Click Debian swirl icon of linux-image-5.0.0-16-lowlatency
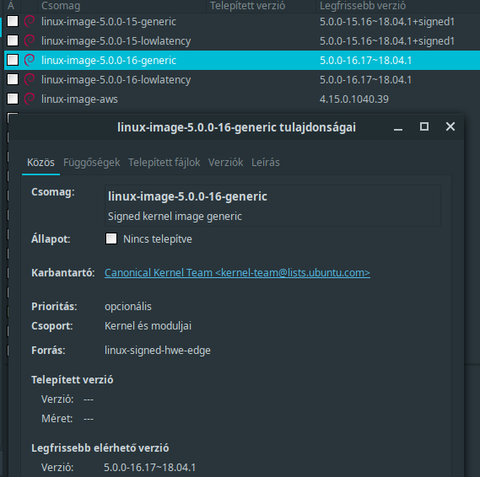Screen dimensions: 480x477 [x=29, y=79]
